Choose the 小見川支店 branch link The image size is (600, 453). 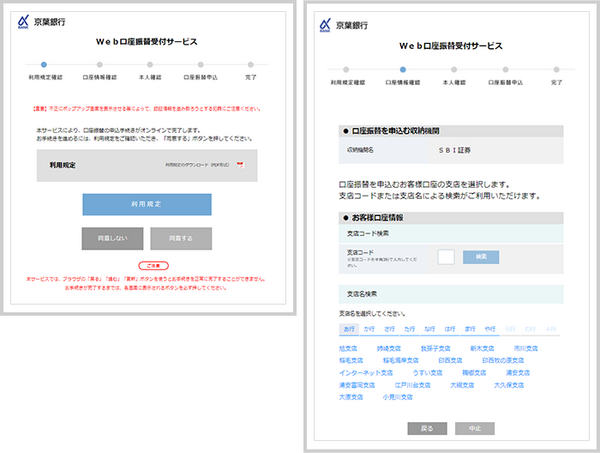coord(398,397)
